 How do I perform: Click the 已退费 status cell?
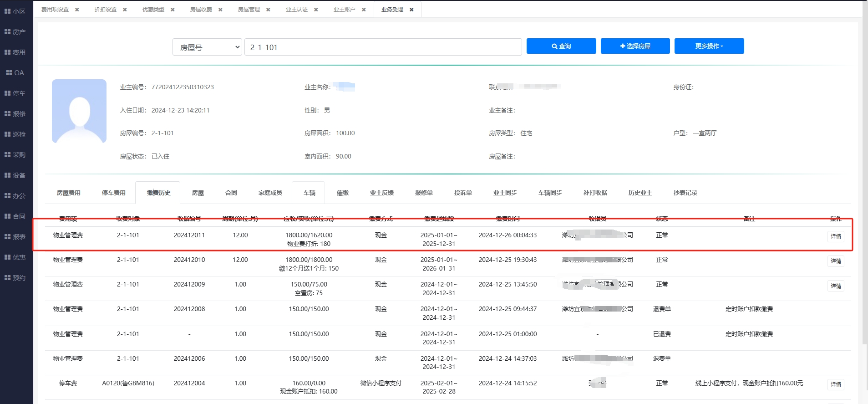point(662,334)
